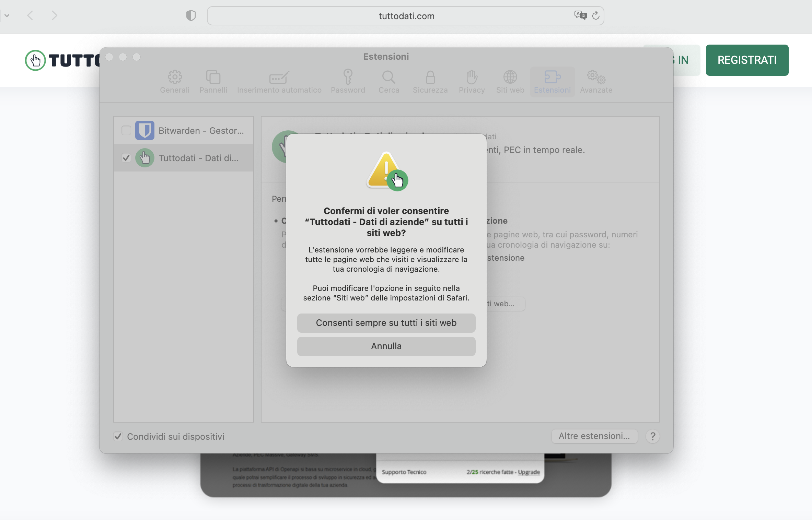Uncheck the Tuttodati extension checkbox
This screenshot has width=812, height=520.
coord(126,158)
